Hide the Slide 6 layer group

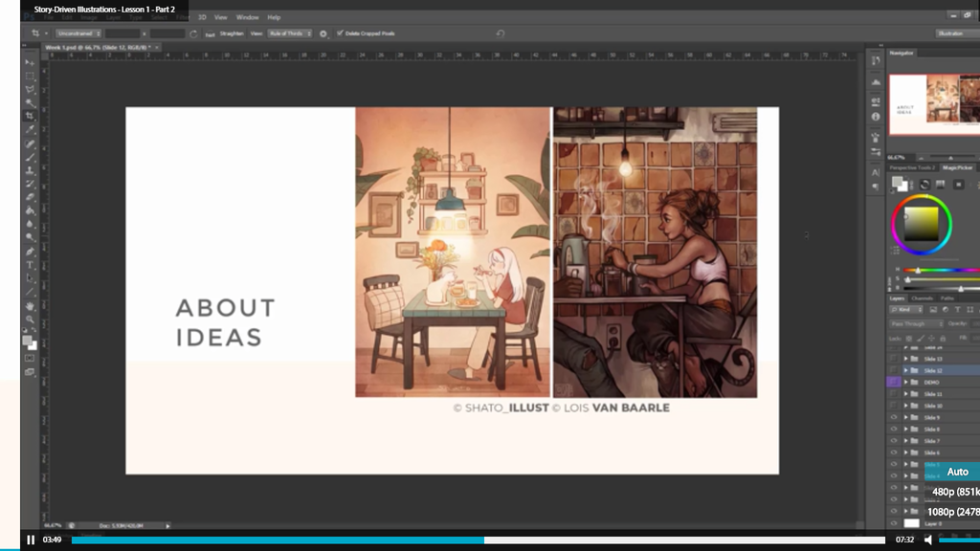pos(894,452)
